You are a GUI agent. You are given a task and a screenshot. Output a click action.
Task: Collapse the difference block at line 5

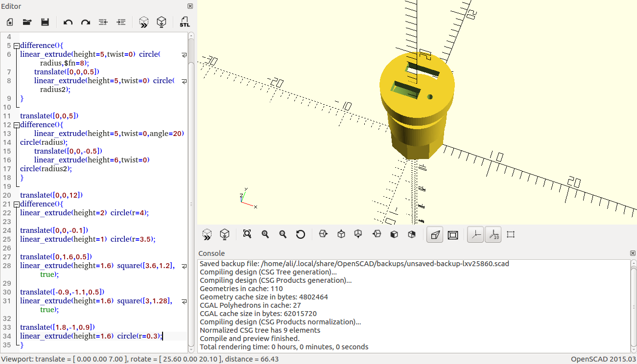(x=16, y=45)
